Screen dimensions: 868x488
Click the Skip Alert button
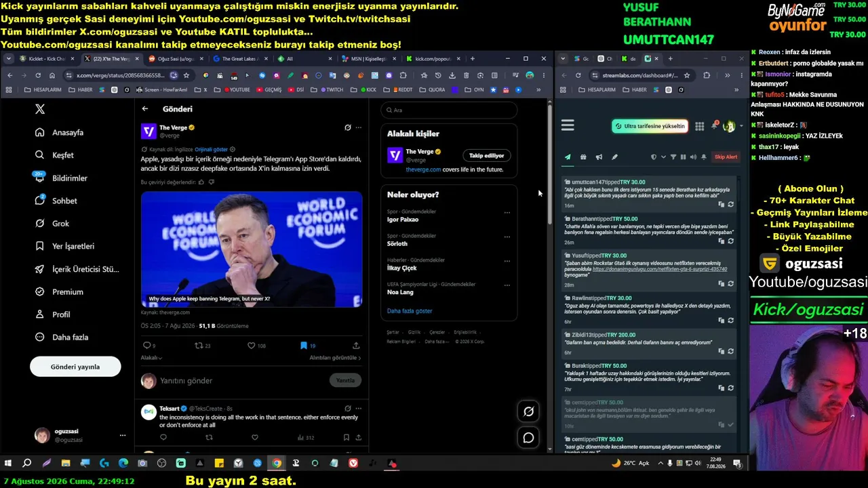tap(726, 157)
